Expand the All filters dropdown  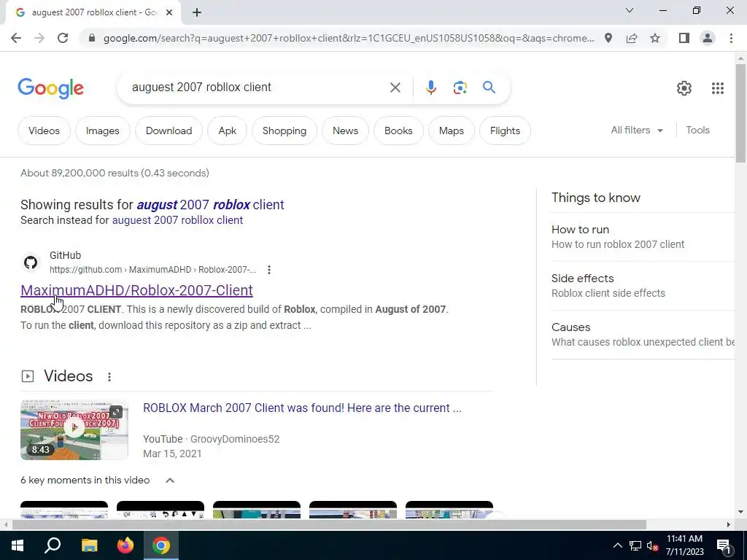click(x=637, y=130)
